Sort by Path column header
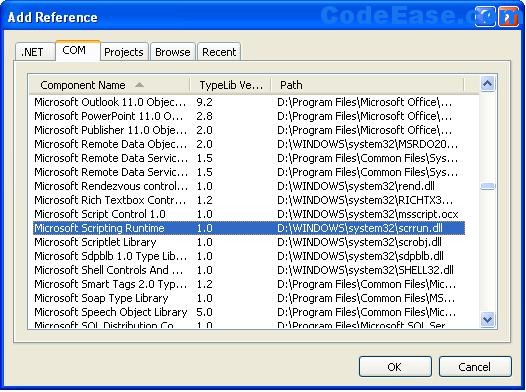The height and width of the screenshot is (392, 526). 367,85
